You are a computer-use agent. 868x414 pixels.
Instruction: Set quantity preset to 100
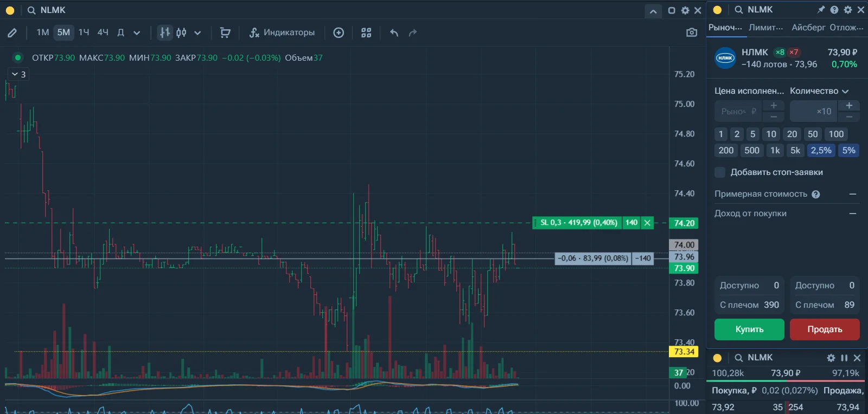point(836,134)
